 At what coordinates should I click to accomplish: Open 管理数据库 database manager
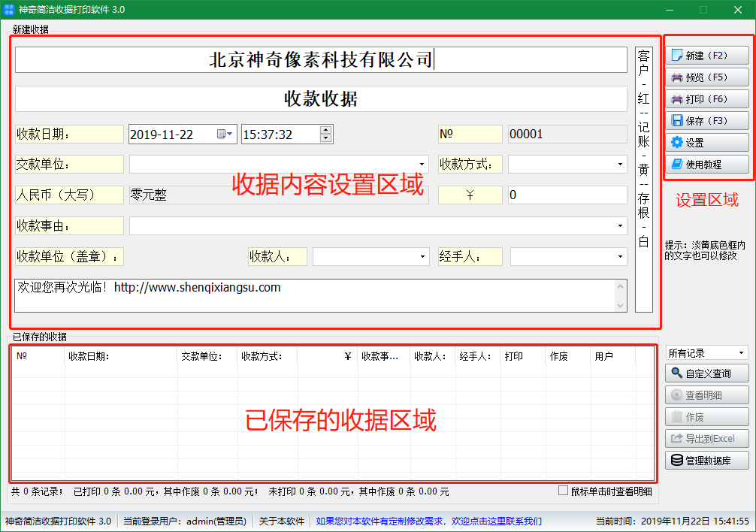pos(706,461)
